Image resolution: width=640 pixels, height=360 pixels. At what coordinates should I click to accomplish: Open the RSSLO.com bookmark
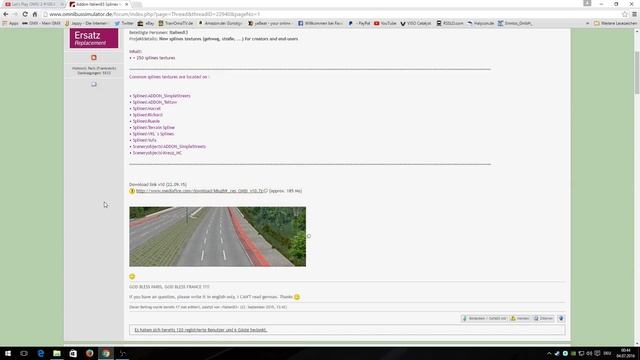click(450, 23)
